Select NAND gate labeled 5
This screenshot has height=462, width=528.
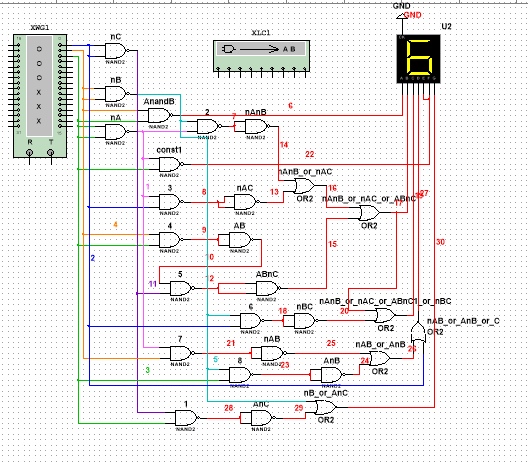pos(181,289)
